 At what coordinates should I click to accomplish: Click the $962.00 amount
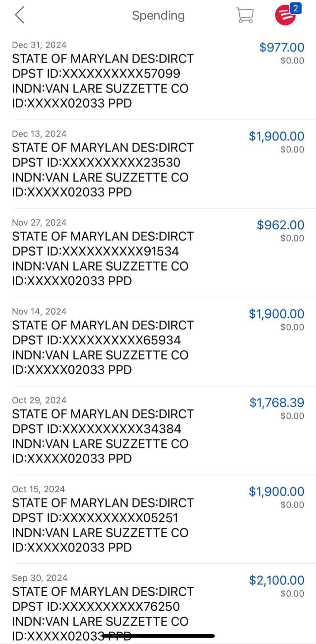[281, 225]
